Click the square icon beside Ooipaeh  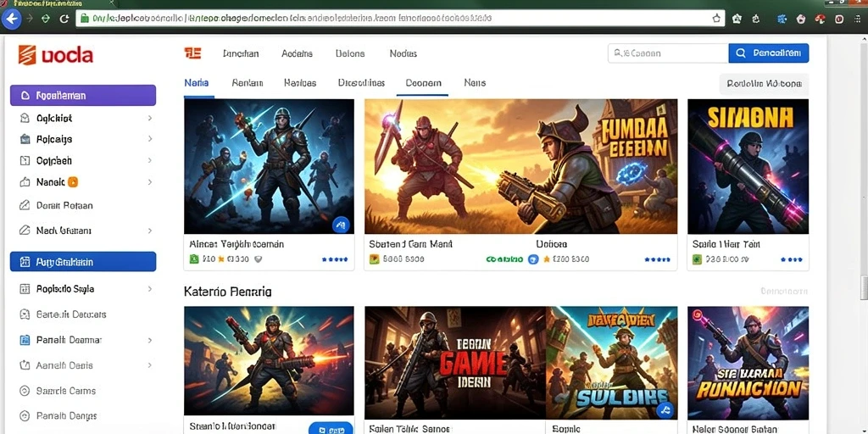(x=25, y=160)
